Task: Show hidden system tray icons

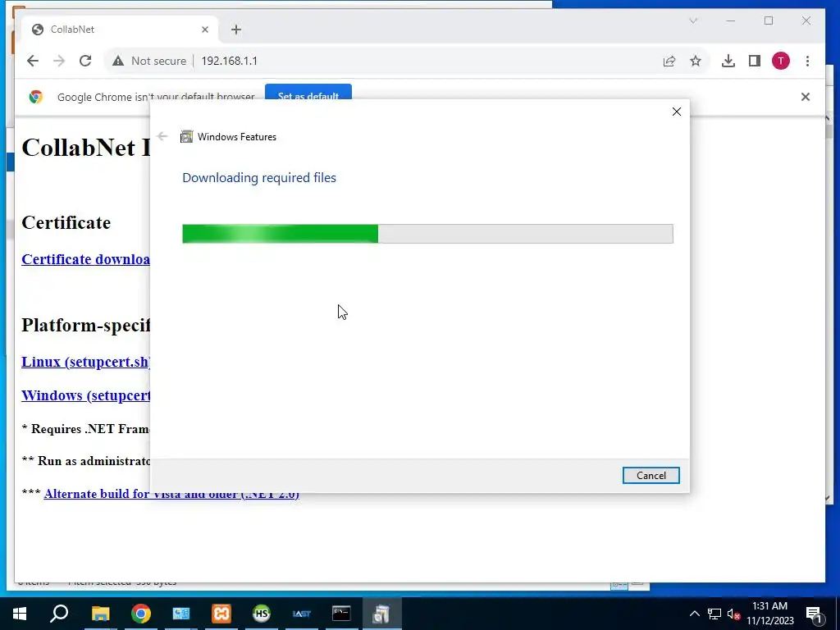Action: click(694, 614)
